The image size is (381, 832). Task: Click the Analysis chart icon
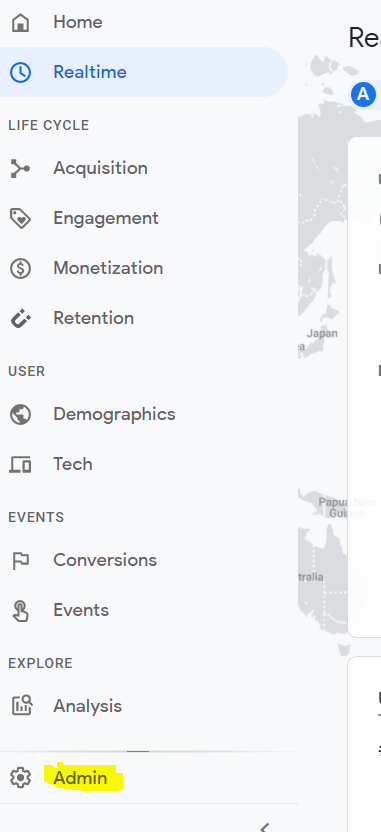pos(21,706)
